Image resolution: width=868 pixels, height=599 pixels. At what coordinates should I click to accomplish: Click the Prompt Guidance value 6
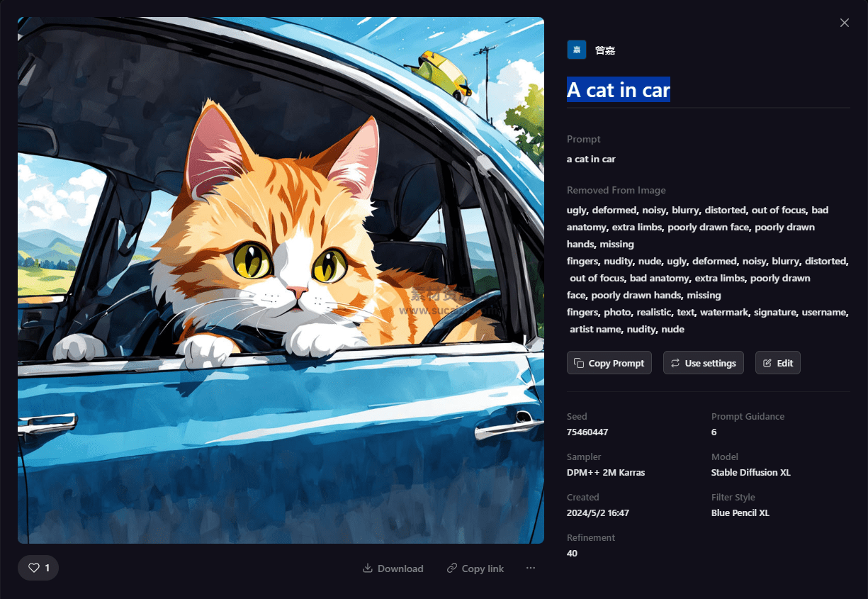click(x=714, y=432)
